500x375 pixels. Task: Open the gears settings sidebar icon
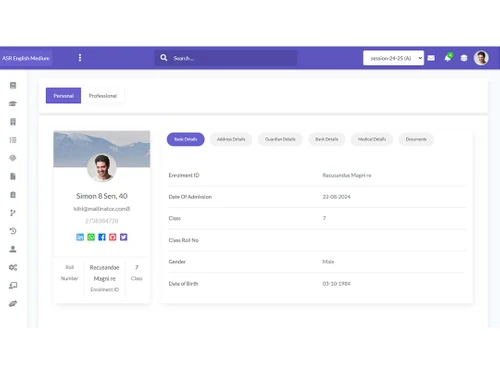[13, 267]
